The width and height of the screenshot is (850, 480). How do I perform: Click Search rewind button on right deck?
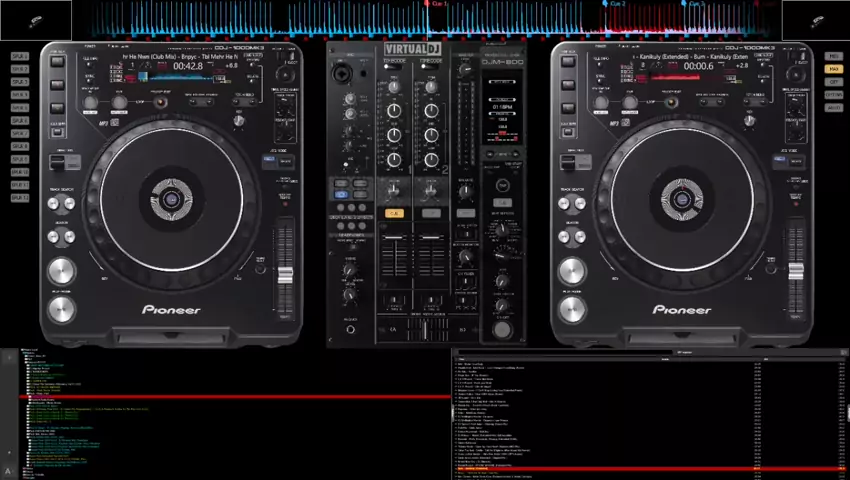566,236
